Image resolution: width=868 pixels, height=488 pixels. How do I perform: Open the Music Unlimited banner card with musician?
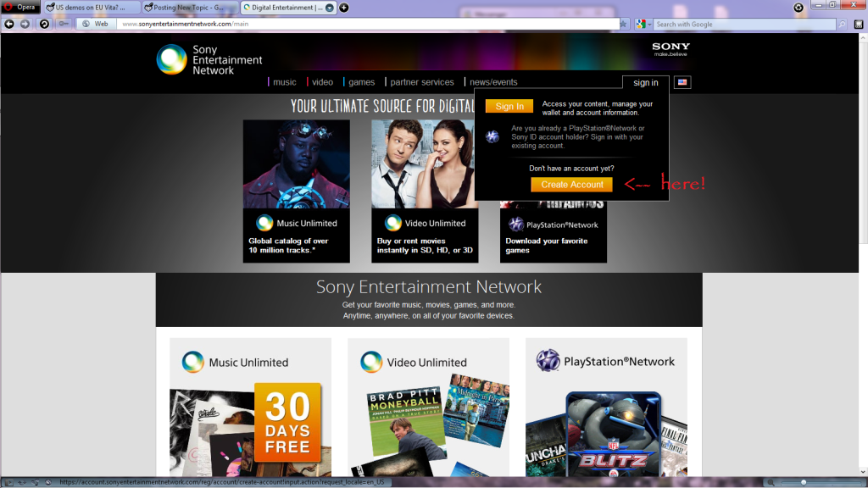(296, 191)
